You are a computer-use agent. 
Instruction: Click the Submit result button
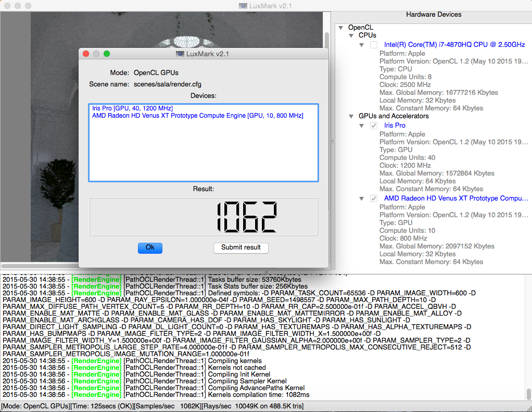click(x=241, y=247)
